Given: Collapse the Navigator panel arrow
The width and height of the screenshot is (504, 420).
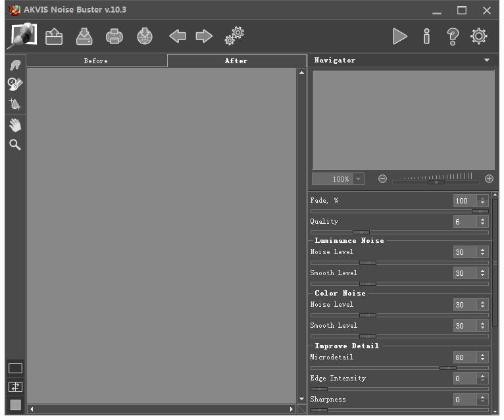Looking at the screenshot, I should pos(487,60).
